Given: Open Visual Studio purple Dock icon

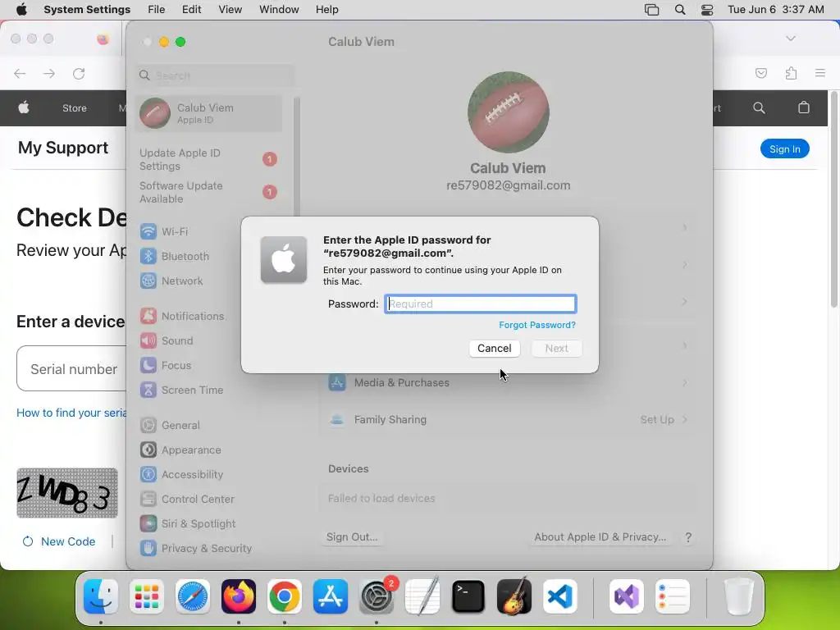Looking at the screenshot, I should (x=626, y=596).
